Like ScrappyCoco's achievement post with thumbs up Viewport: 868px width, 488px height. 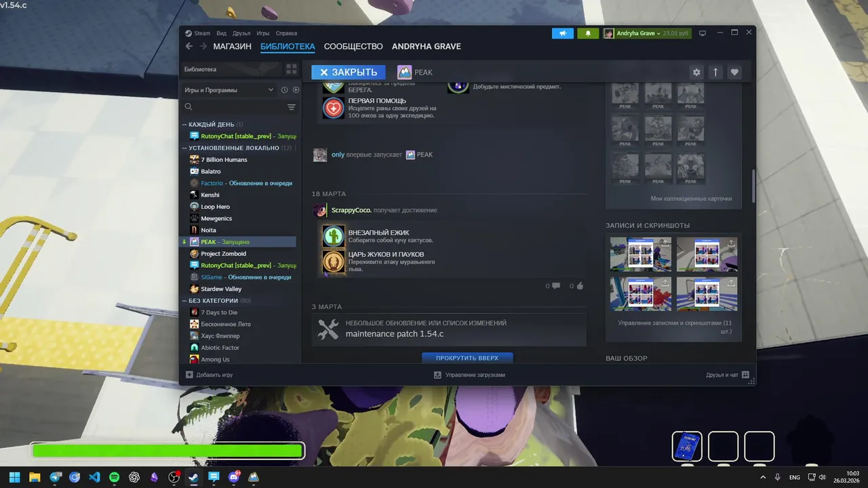pyautogui.click(x=579, y=286)
